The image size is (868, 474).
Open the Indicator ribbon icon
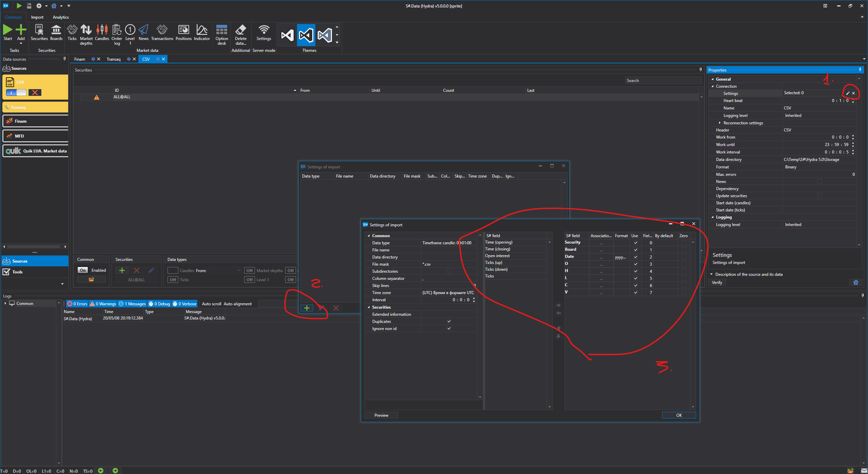(202, 30)
